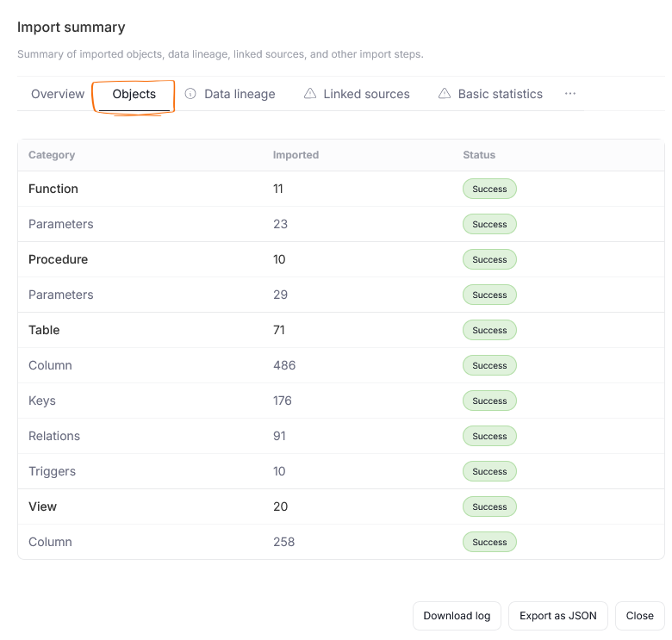This screenshot has height=640, width=672.
Task: Click the imported count 91
Action: [279, 436]
